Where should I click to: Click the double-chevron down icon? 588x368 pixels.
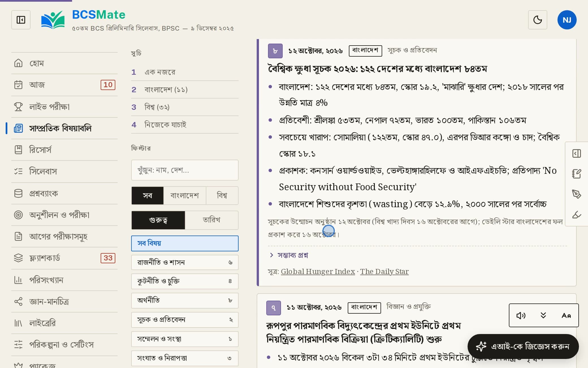[543, 315]
